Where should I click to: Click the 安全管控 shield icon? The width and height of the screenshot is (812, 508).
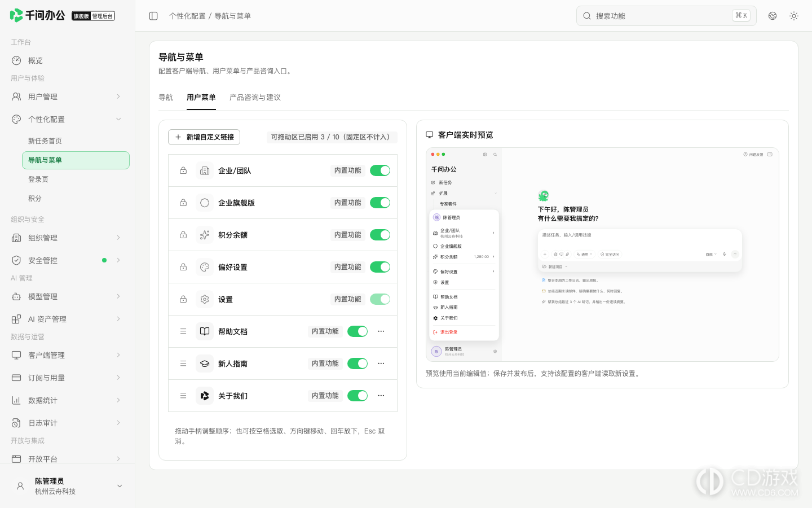coord(16,260)
